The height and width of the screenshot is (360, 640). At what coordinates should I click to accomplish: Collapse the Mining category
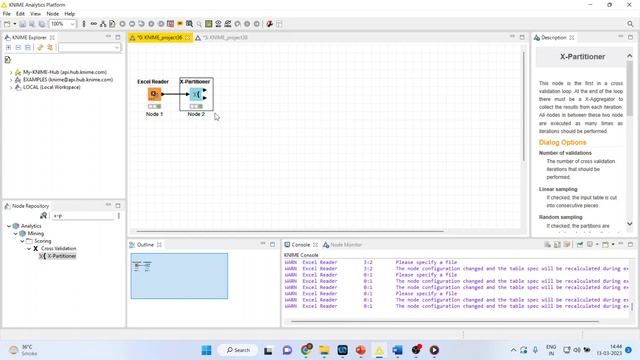(16, 233)
